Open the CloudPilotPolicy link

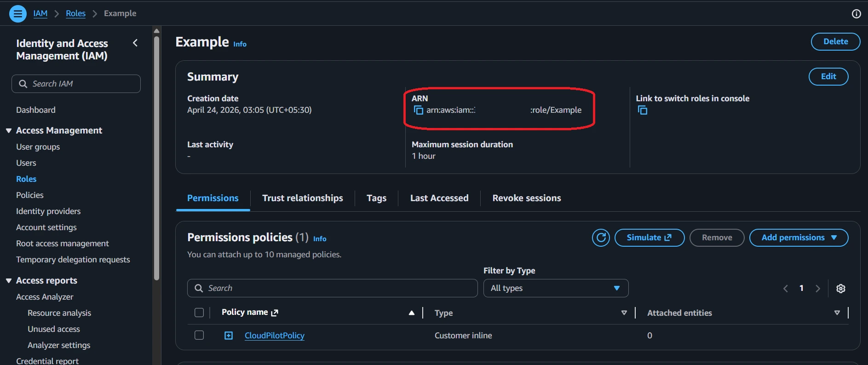[x=275, y=336]
